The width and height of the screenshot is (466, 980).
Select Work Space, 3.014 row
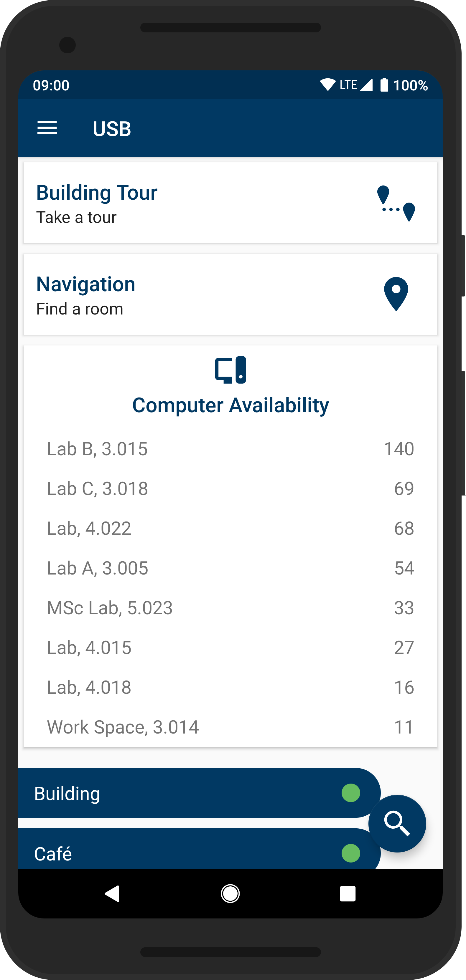pyautogui.click(x=230, y=727)
